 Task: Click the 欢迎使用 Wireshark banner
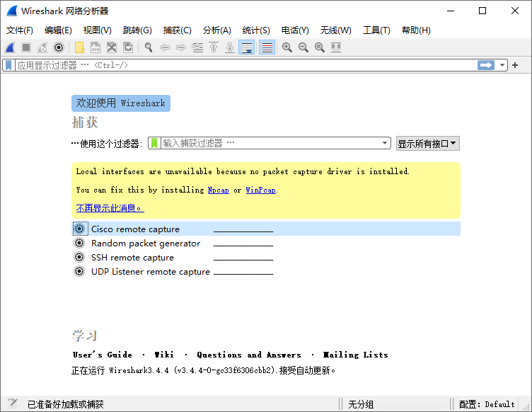click(x=121, y=103)
